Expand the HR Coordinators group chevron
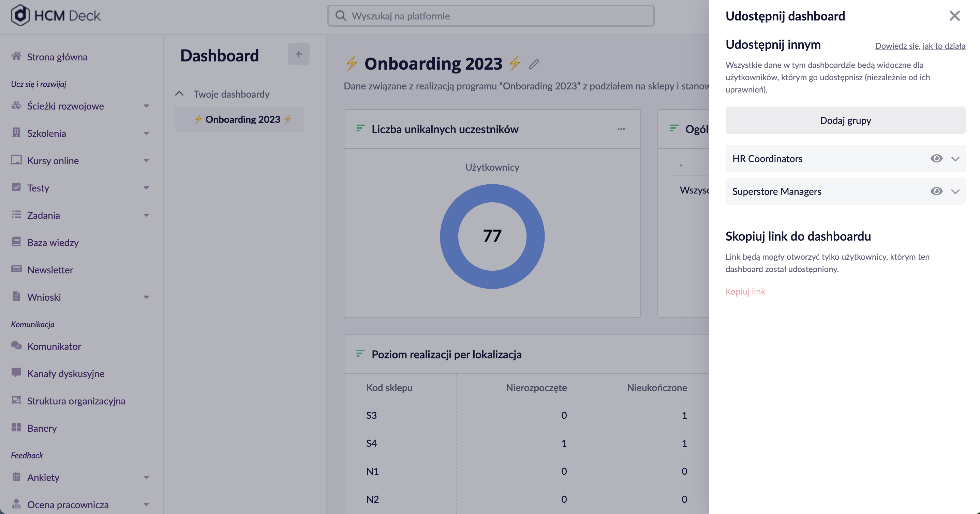Screen dimensions: 980x514 point(955,158)
